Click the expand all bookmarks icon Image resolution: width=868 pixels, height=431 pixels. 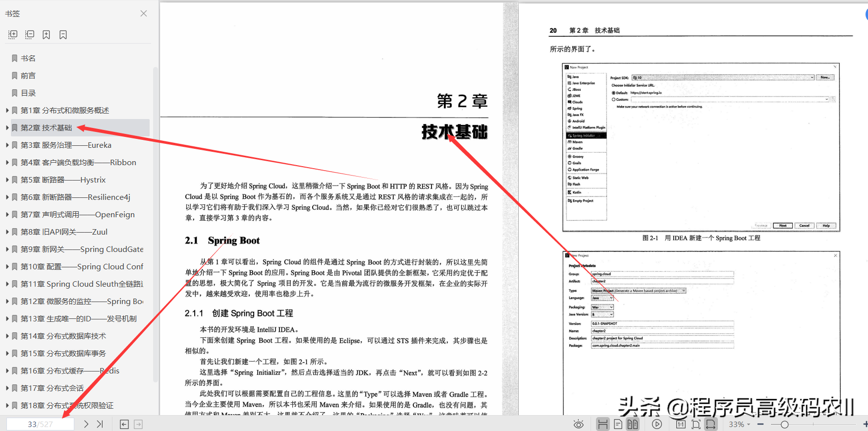click(13, 34)
